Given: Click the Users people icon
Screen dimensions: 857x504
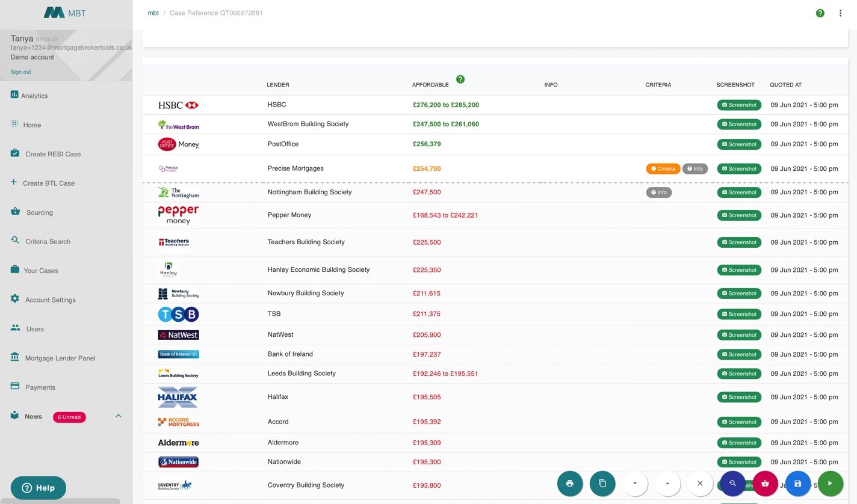Looking at the screenshot, I should tap(16, 328).
